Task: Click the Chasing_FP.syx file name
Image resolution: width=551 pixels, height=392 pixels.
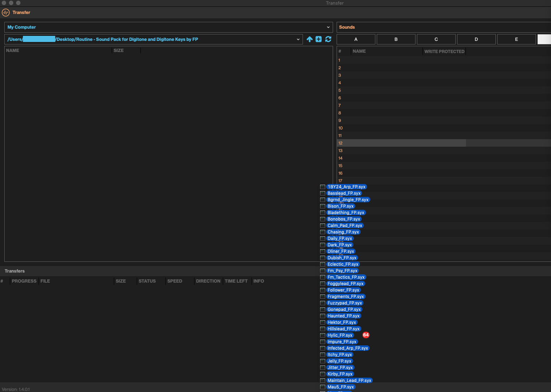Action: point(343,232)
